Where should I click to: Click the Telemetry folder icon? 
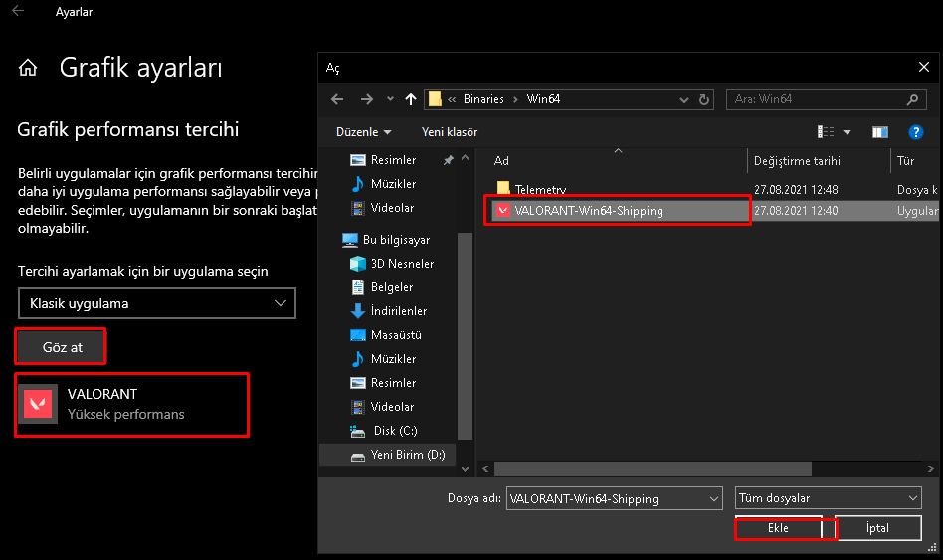pyautogui.click(x=502, y=189)
